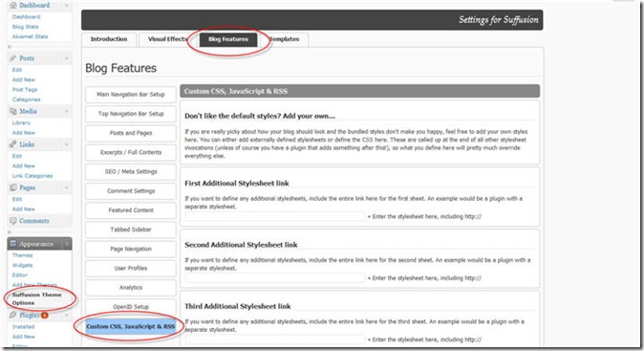
Task: Switch to the Visual Effects tab
Action: click(x=167, y=39)
